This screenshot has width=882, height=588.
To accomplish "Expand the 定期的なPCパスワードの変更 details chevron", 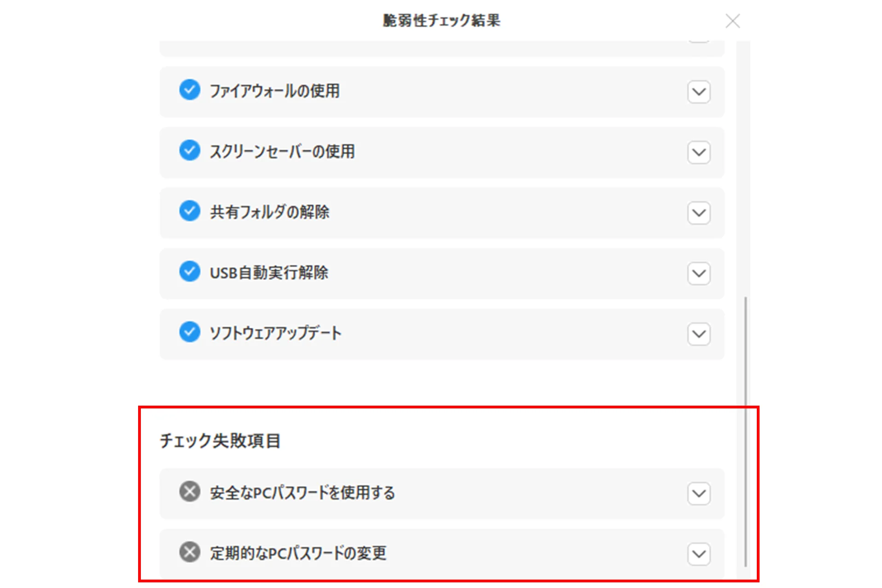I will (698, 554).
